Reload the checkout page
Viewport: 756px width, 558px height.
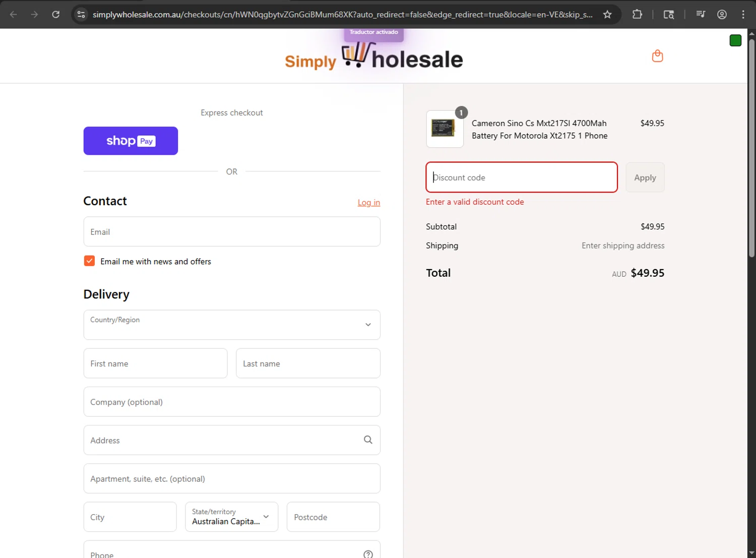click(x=56, y=14)
